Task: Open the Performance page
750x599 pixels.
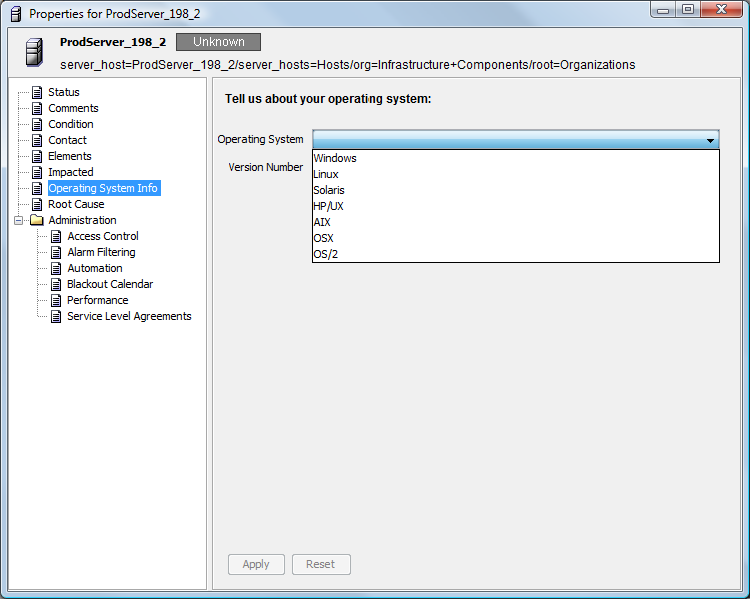Action: click(x=98, y=300)
